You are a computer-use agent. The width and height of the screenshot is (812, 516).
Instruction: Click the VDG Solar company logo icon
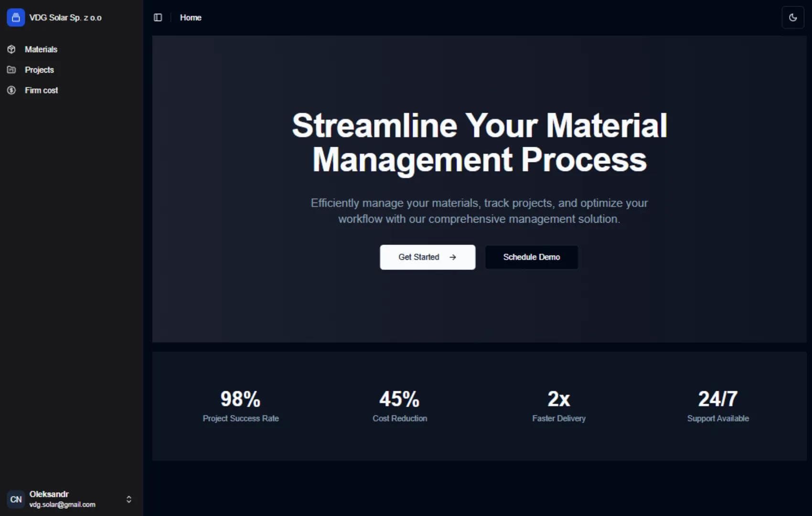[x=16, y=17]
